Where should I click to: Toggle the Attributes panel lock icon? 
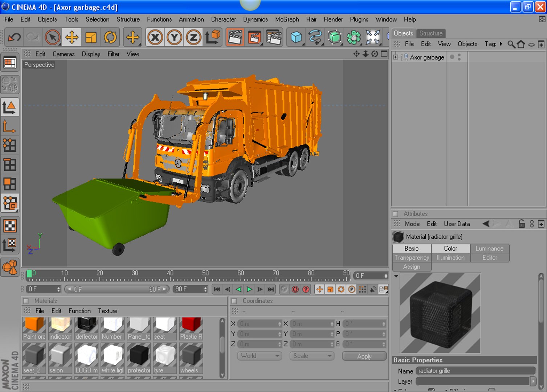click(522, 224)
